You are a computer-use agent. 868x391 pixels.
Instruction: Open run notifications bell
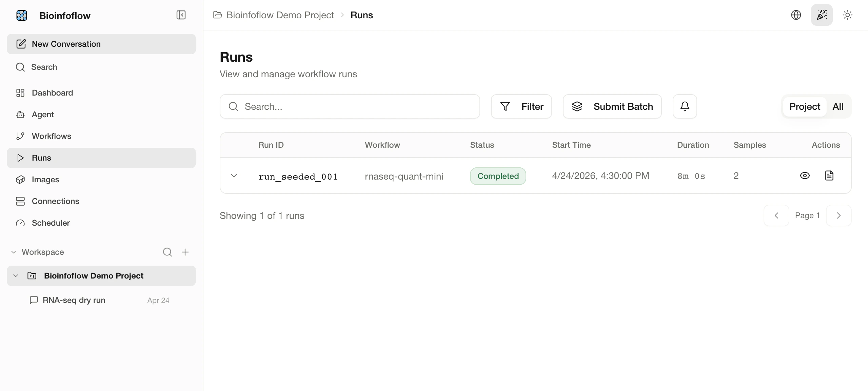(685, 106)
